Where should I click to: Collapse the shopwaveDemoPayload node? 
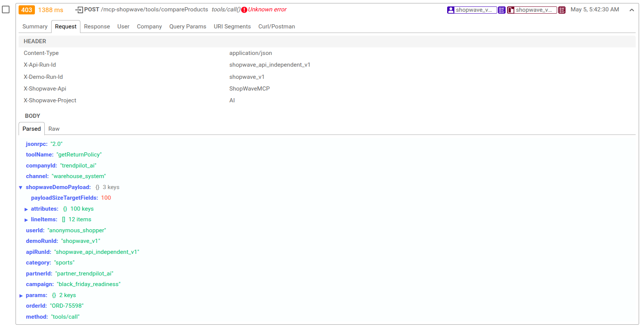pyautogui.click(x=20, y=188)
